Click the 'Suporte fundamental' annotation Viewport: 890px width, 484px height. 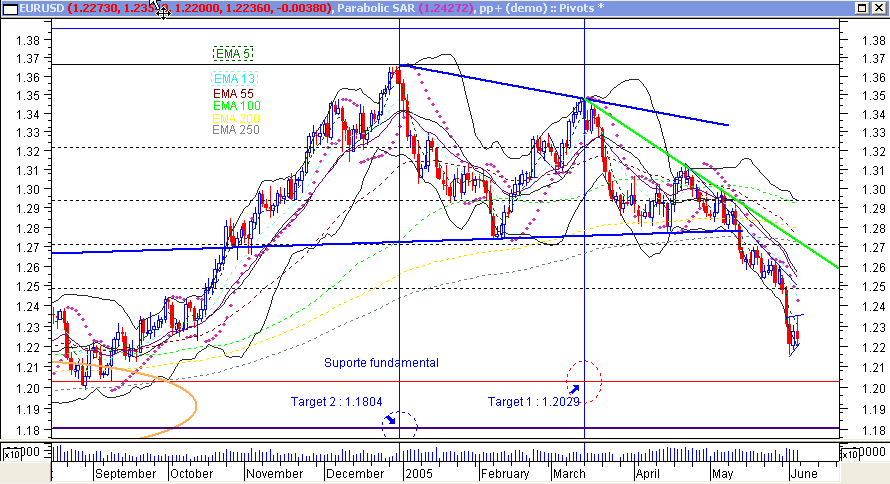381,363
